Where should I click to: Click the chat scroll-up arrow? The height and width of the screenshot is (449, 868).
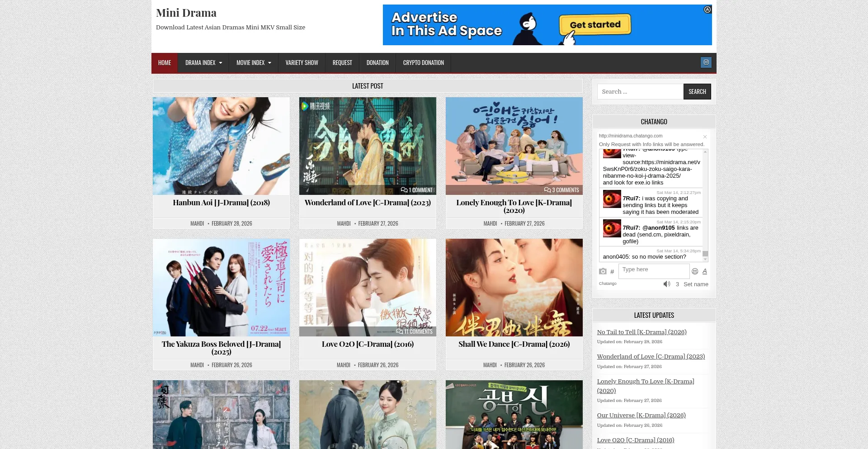click(x=705, y=152)
